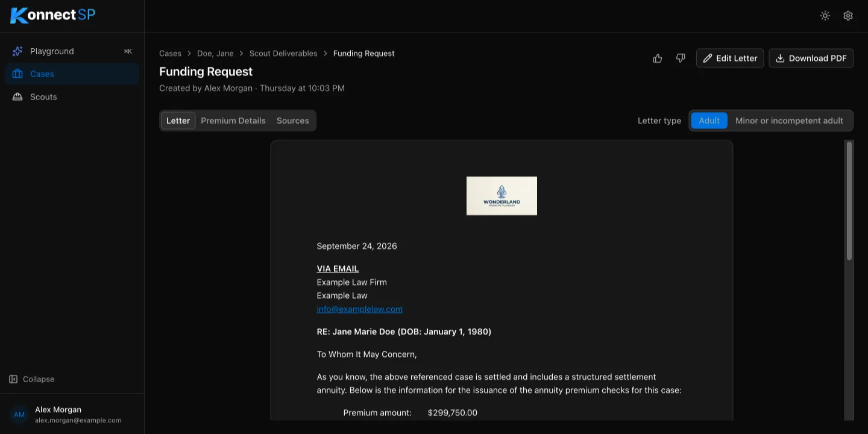Select the Adult letter type
This screenshot has height=434, width=868.
tap(709, 121)
